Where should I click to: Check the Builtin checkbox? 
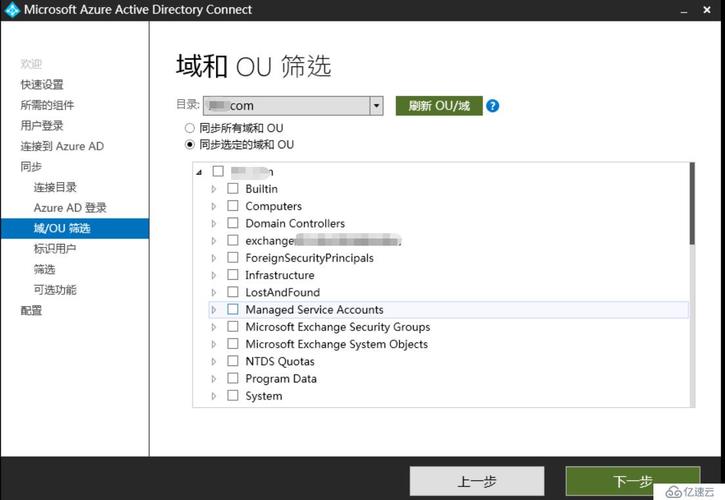click(233, 188)
